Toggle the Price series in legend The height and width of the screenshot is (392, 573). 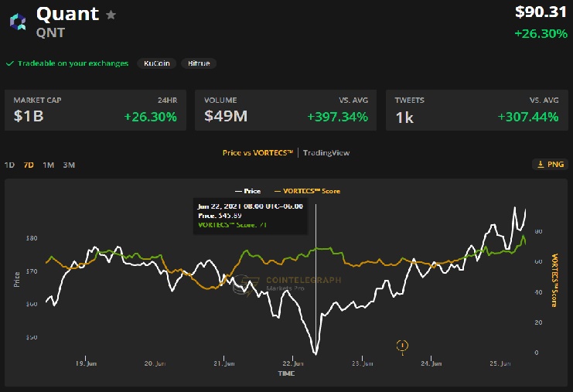click(x=247, y=191)
